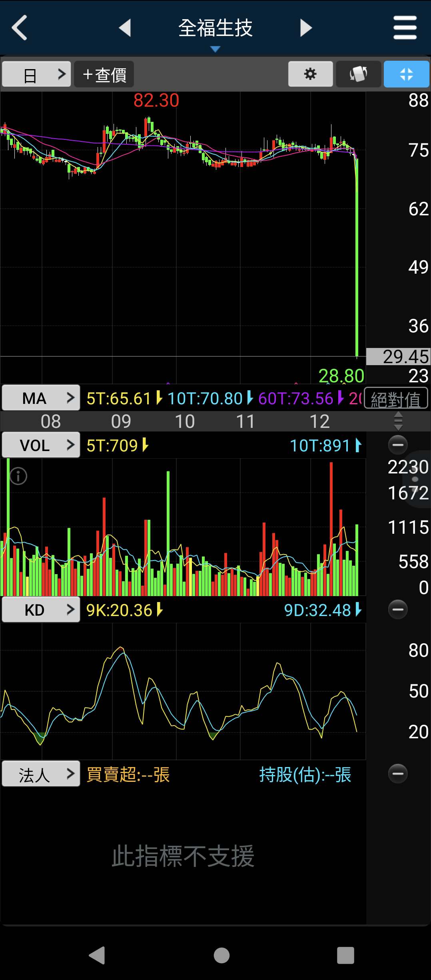Tap the 08 month label on time axis

click(51, 421)
